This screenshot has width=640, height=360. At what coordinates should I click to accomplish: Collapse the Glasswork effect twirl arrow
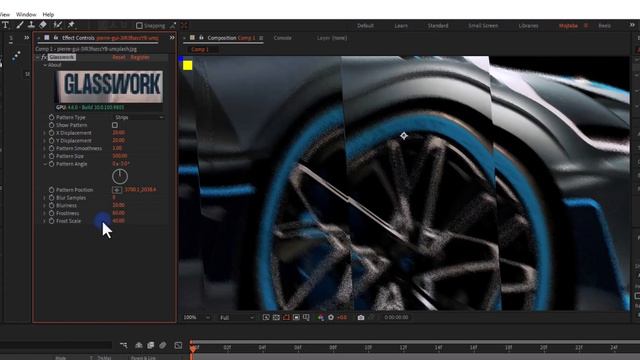38,57
